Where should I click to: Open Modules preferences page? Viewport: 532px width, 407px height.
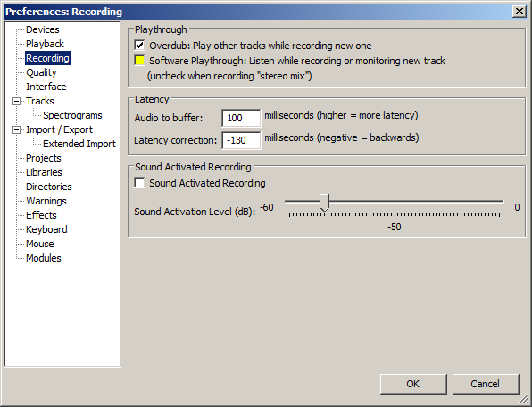point(44,258)
